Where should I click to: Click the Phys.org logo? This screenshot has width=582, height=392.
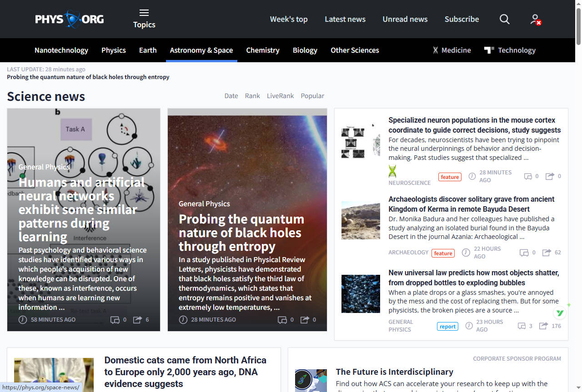(70, 19)
